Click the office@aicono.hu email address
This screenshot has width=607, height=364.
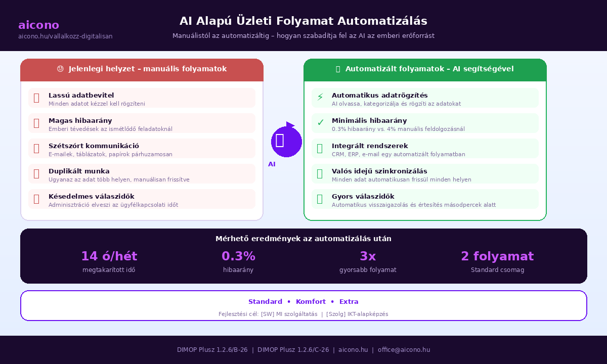point(404,350)
